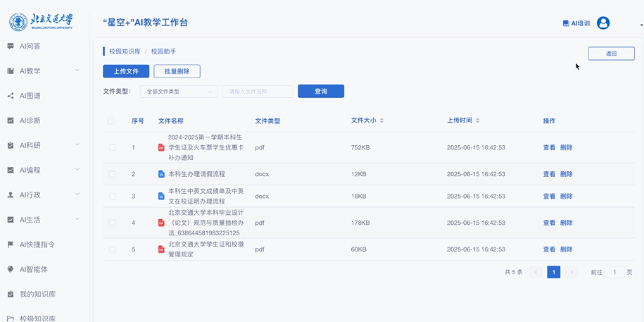This screenshot has height=322, width=644.
Task: Click the user avatar icon
Action: click(603, 23)
